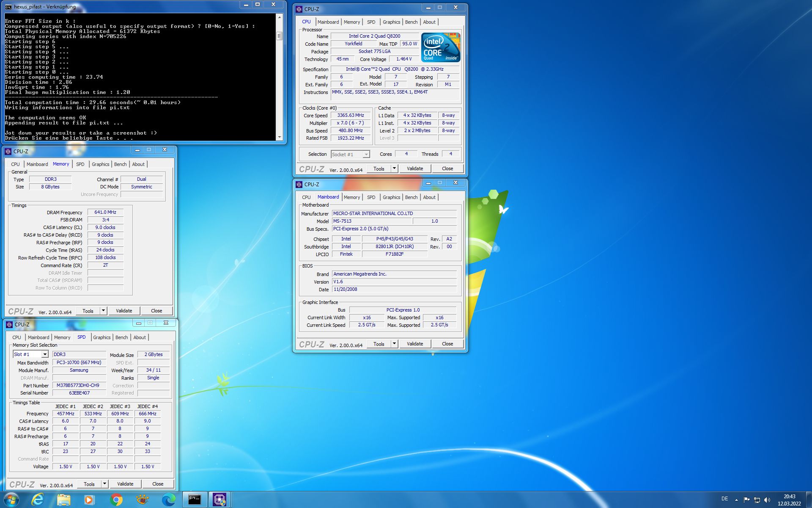This screenshot has width=812, height=508.
Task: Click the Show Desktop strip beside the clock
Action: (x=809, y=500)
